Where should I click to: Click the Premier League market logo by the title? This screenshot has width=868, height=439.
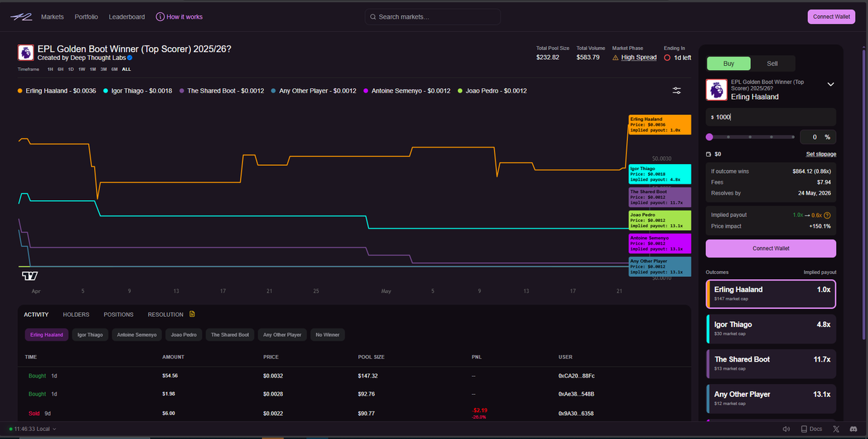pyautogui.click(x=25, y=52)
